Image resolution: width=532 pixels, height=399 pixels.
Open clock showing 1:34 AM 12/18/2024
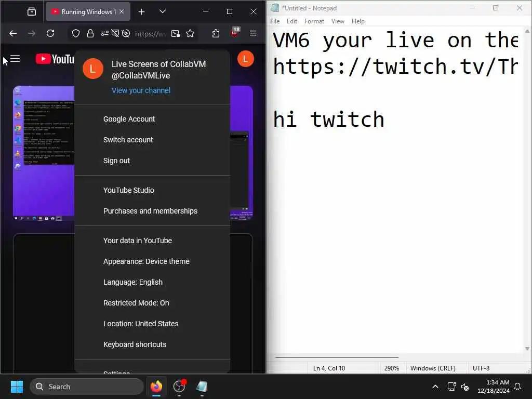[x=493, y=387]
